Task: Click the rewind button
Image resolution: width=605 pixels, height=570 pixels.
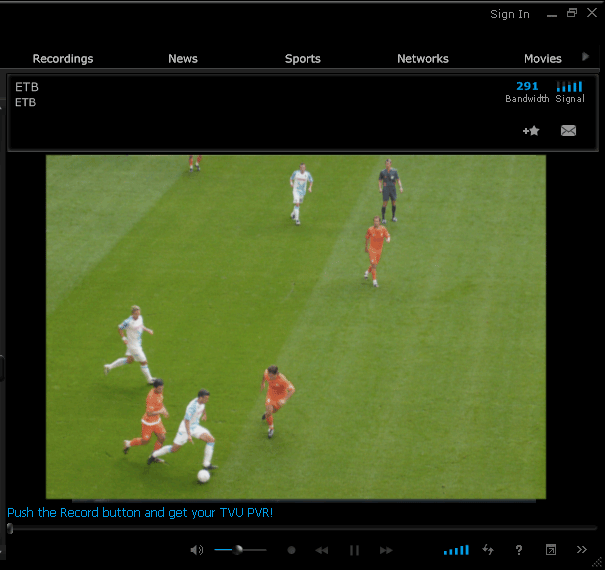Action: [322, 550]
